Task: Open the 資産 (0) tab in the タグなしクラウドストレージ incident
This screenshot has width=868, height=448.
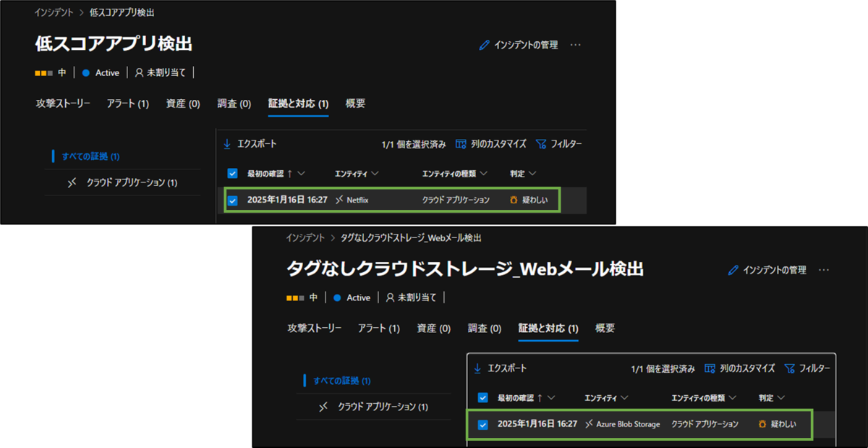Action: (434, 328)
